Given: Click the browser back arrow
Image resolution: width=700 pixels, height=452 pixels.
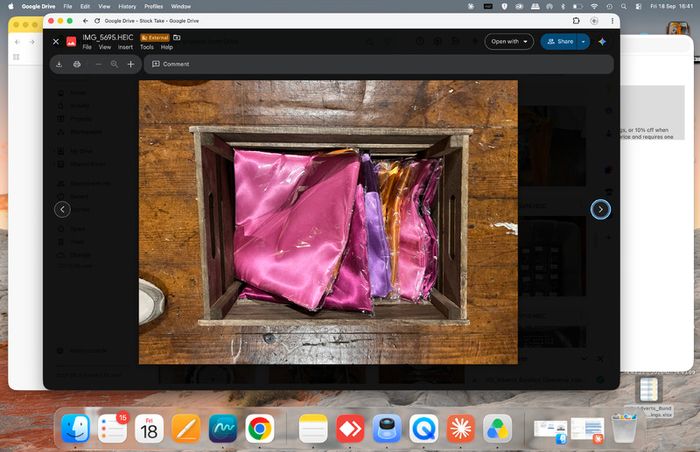Looking at the screenshot, I should (85, 21).
